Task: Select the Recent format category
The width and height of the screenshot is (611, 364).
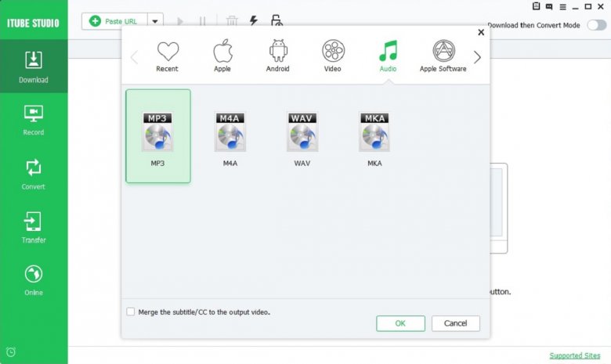Action: [168, 56]
